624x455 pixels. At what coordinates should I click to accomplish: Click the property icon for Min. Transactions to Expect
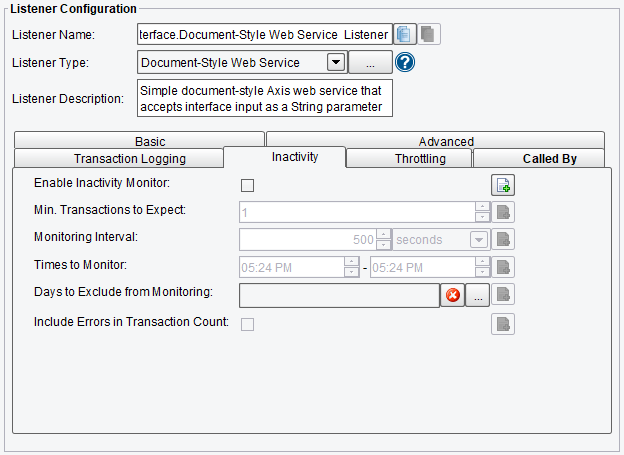coord(503,212)
